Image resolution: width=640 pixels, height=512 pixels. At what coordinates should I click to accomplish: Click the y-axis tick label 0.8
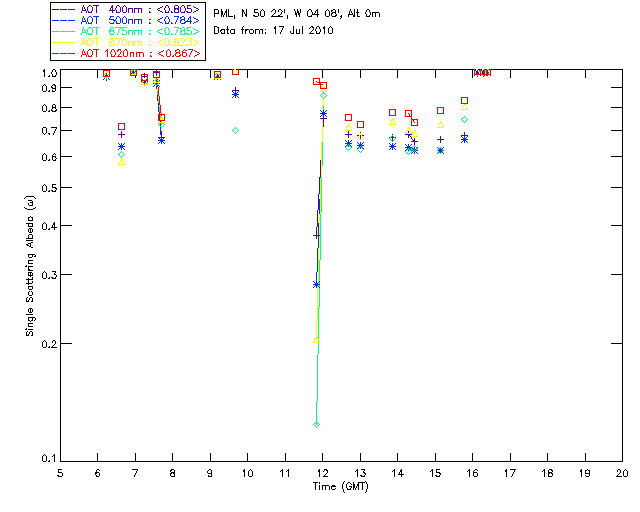pos(49,108)
